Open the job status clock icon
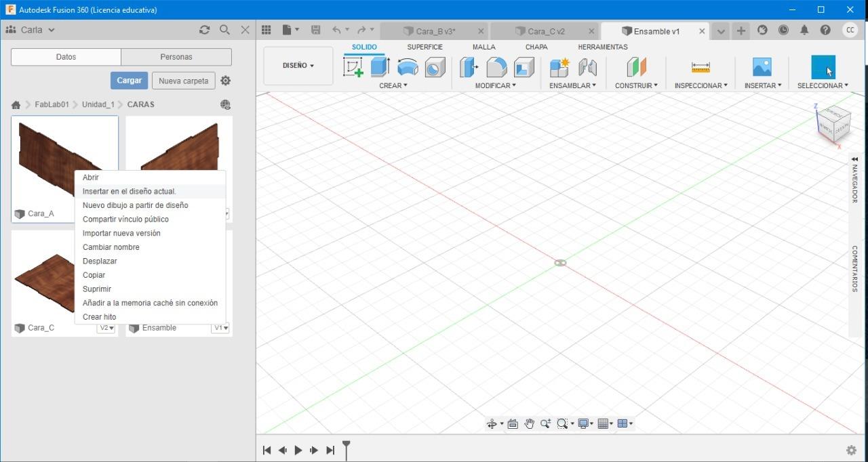 [783, 30]
